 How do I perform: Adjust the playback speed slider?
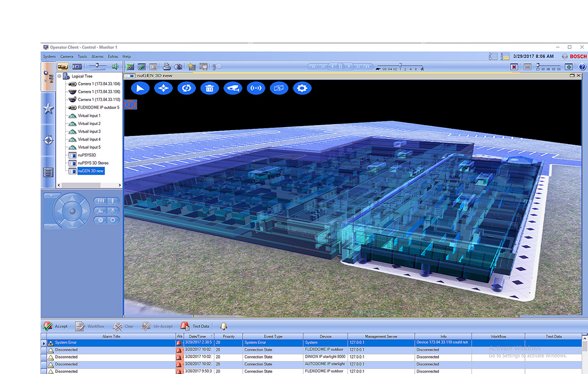tap(400, 66)
